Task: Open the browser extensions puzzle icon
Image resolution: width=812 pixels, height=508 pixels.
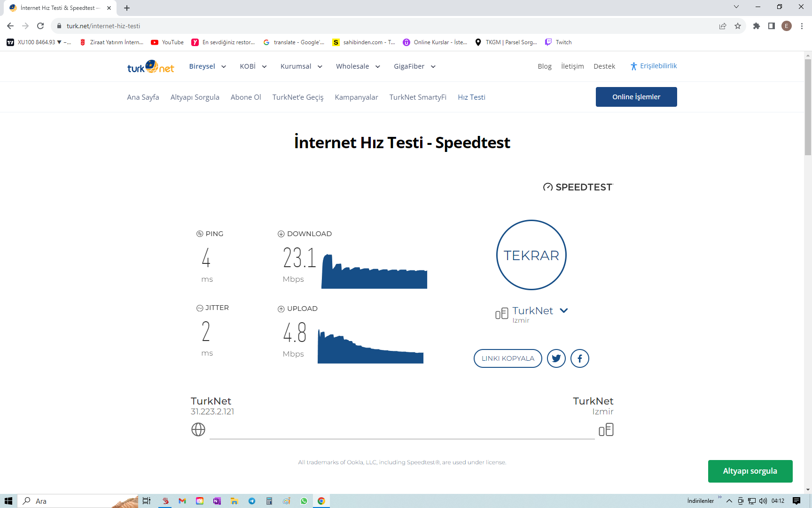Action: (757, 26)
